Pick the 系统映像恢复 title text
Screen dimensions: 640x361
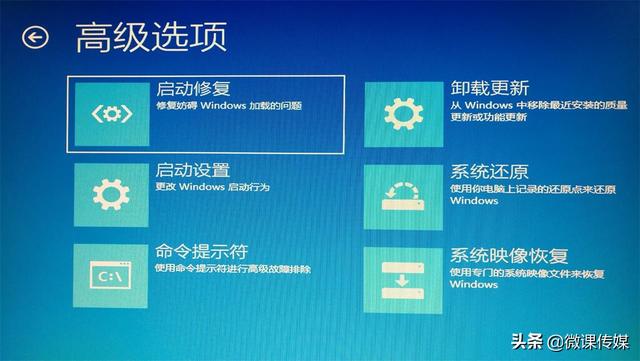click(509, 256)
